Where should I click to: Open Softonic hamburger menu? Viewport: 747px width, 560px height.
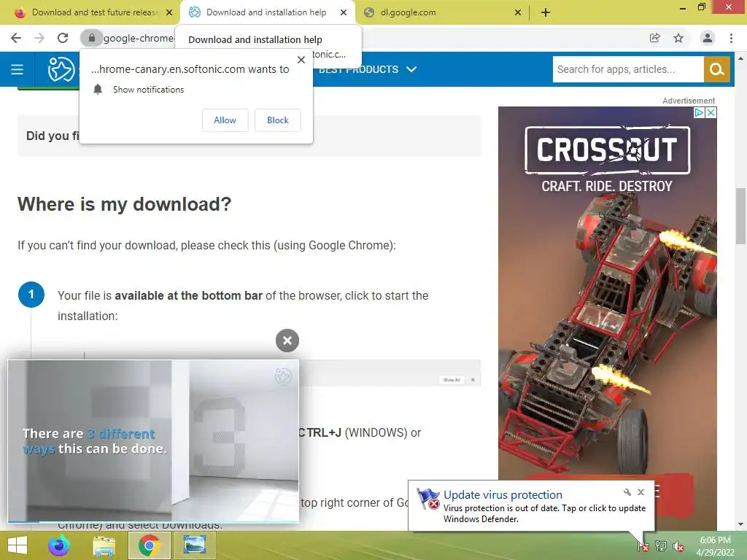click(x=18, y=69)
